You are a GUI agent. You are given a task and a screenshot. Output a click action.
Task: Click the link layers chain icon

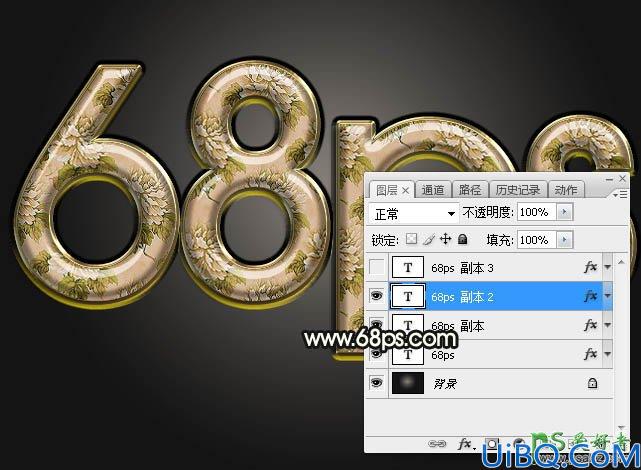click(437, 444)
